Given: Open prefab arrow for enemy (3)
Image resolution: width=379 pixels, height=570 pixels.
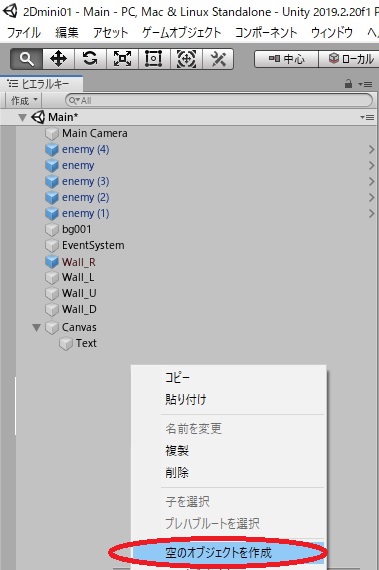Looking at the screenshot, I should coord(371,181).
